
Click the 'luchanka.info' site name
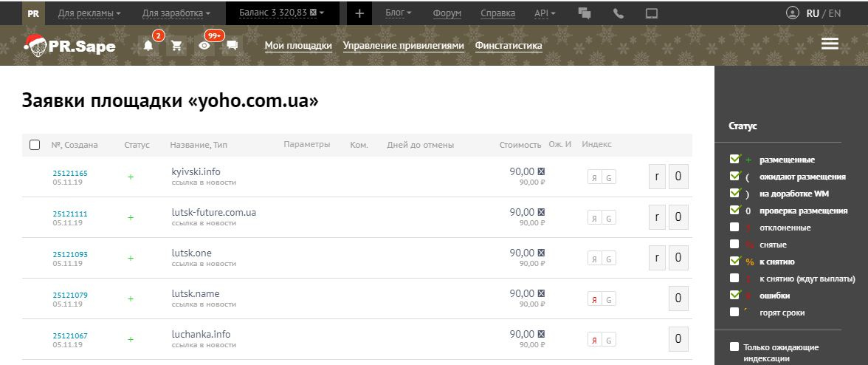coord(201,335)
